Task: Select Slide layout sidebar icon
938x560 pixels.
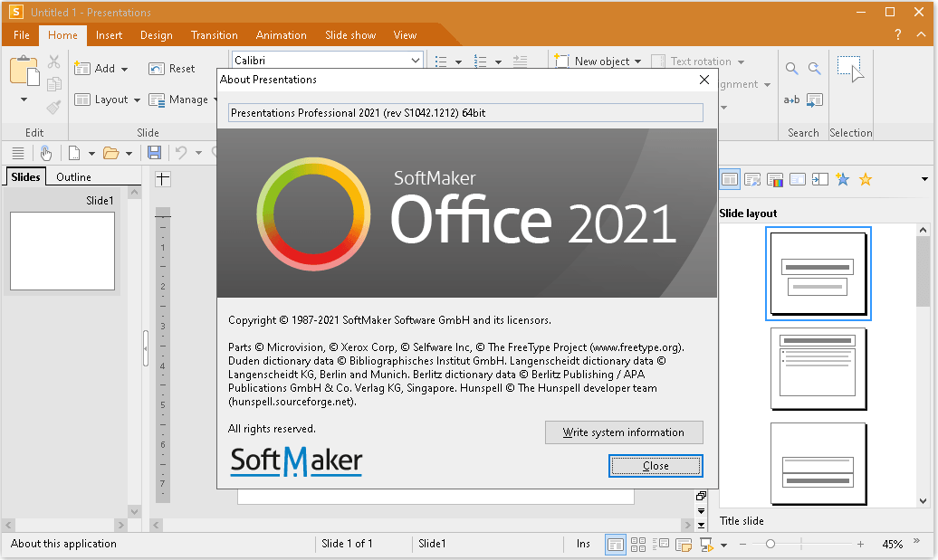Action: [729, 179]
